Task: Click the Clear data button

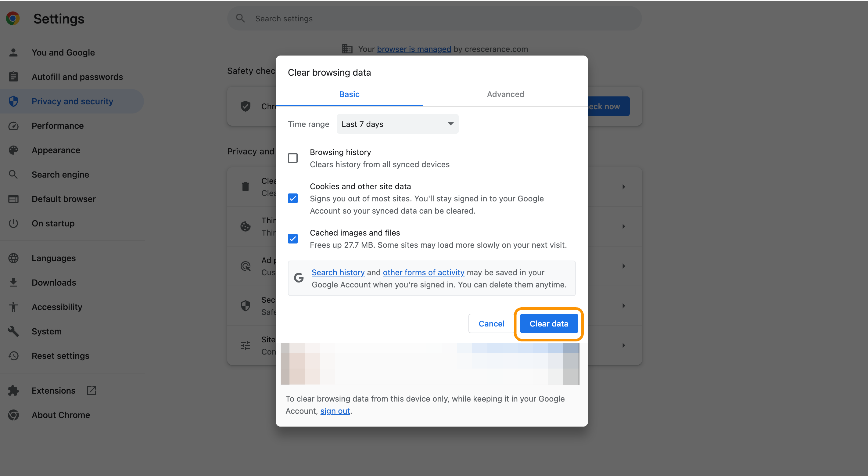Action: 549,324
